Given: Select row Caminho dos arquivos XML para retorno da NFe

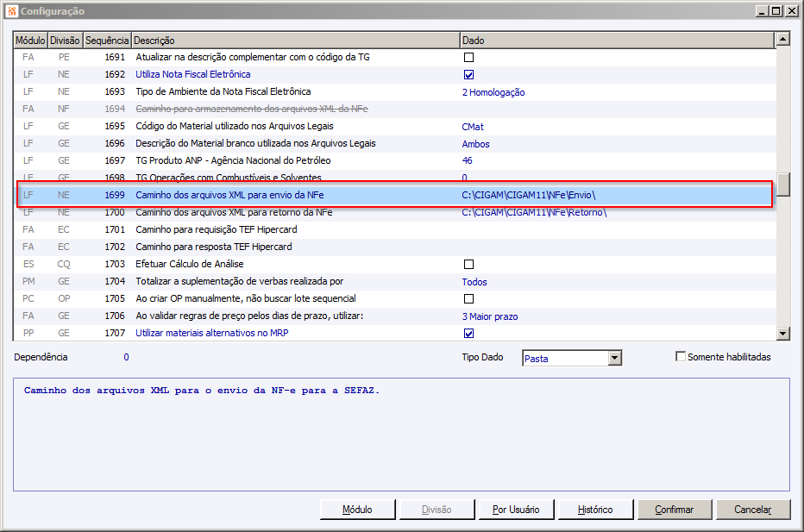Looking at the screenshot, I should coord(395,213).
